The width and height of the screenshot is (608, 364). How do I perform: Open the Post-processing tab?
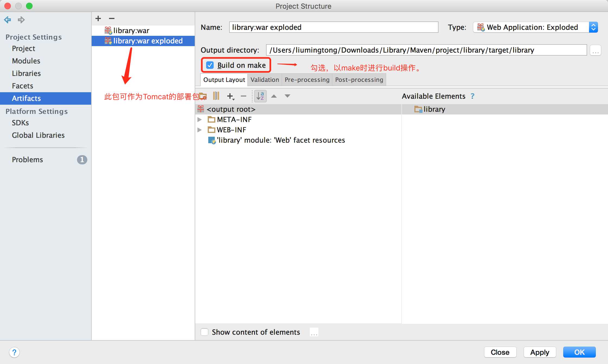click(359, 80)
